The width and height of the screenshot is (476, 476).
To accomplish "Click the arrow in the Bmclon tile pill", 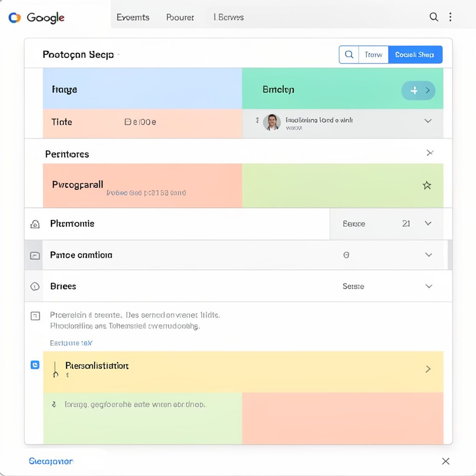I will pyautogui.click(x=428, y=91).
